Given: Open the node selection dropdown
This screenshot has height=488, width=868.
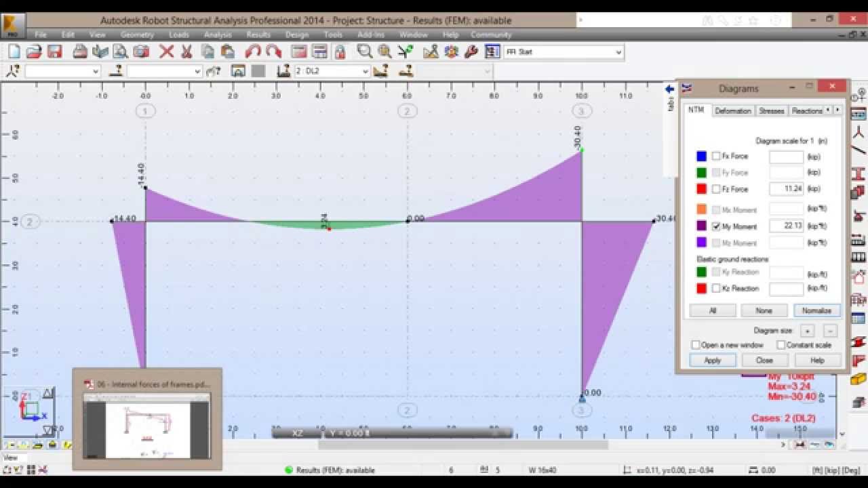Looking at the screenshot, I should click(95, 71).
